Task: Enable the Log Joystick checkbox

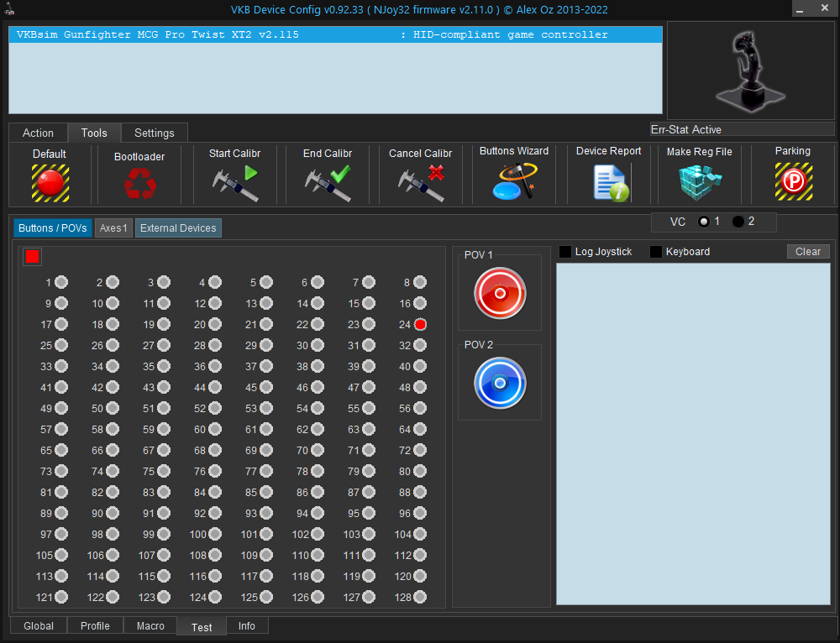Action: [x=565, y=252]
